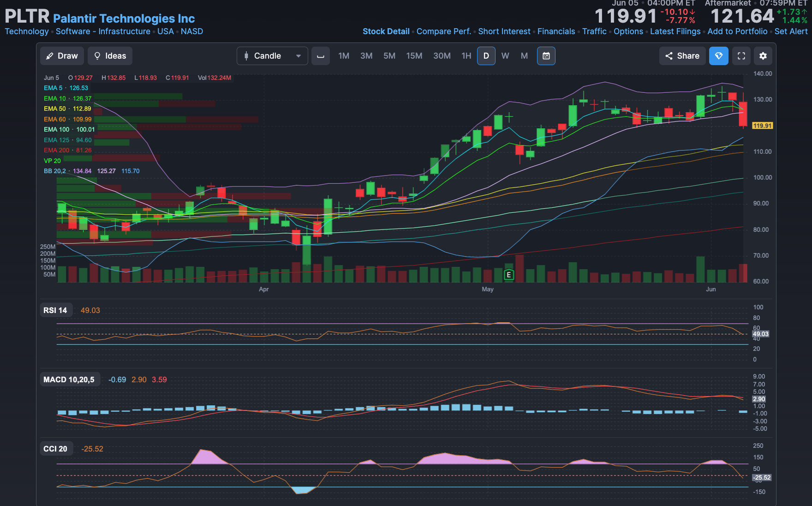Screen dimensions: 812x506
Task: Click the 119.91 current price tag on axis
Action: [x=762, y=126]
